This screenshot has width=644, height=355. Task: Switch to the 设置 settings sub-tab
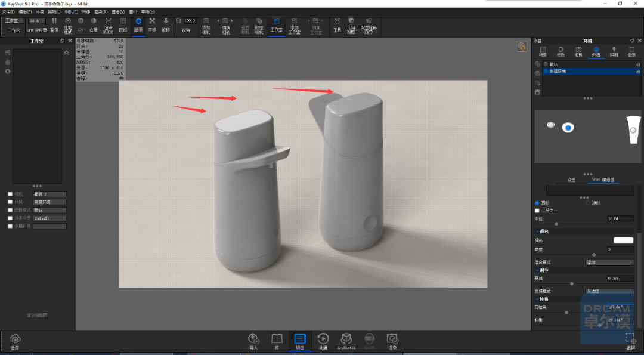[571, 180]
